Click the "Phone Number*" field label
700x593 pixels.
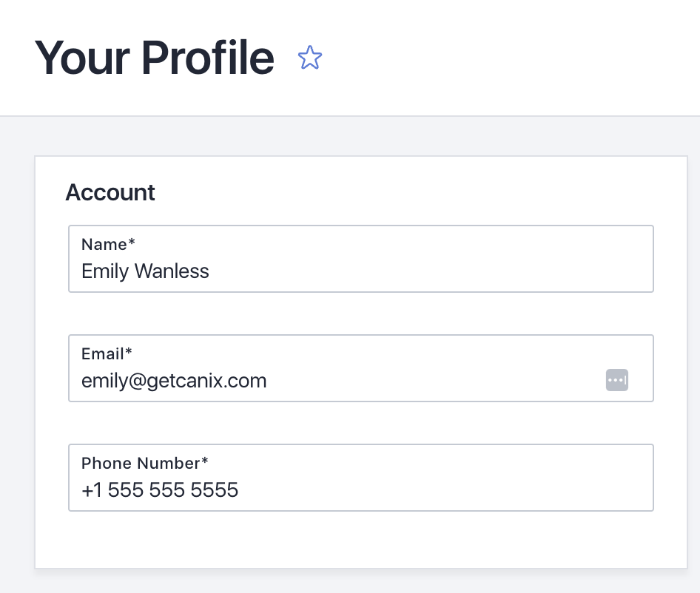[x=145, y=464]
